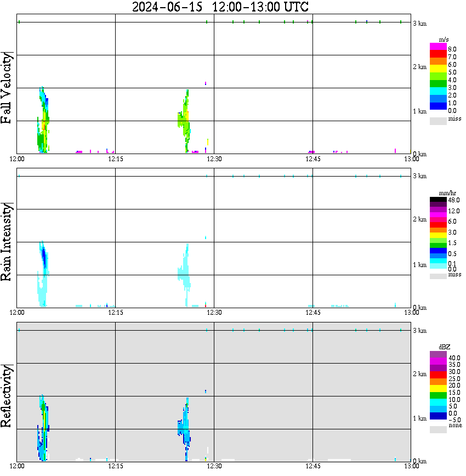Viewport: 466px width, 476px height.
Task: Click the rain echo near 12:04 in the Fall Velocity plot
Action: click(43, 120)
